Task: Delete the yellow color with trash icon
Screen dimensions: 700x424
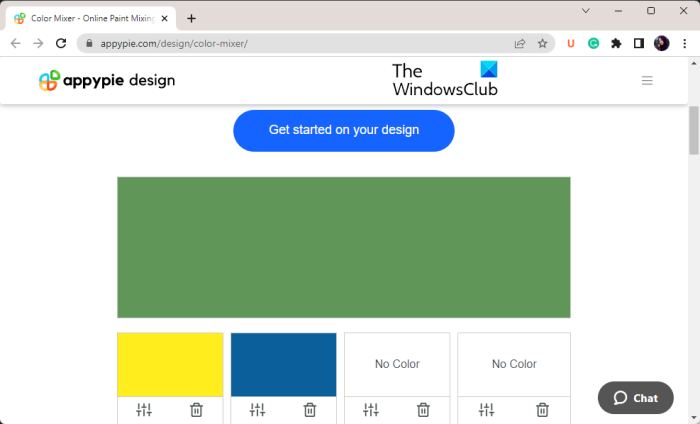Action: [197, 410]
